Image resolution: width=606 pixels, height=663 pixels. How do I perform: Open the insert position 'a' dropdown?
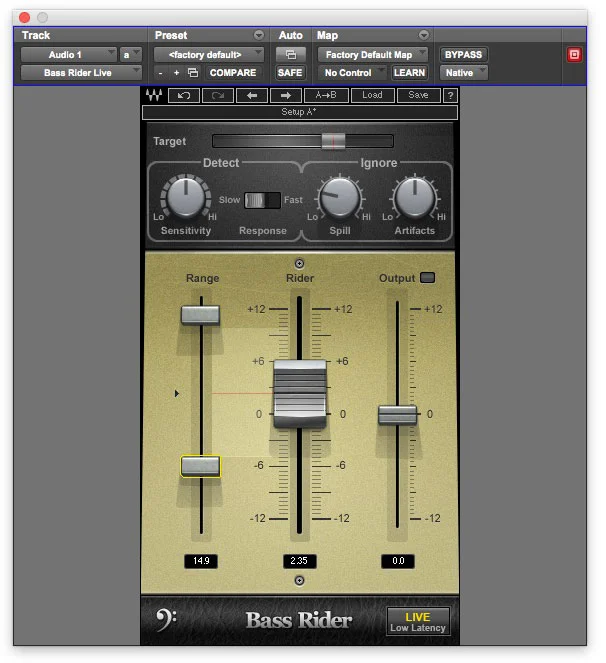[130, 55]
